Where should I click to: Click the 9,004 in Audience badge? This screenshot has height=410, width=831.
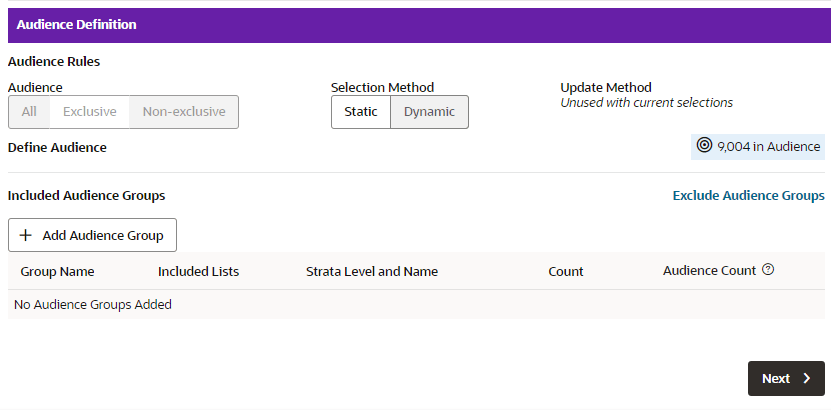point(758,147)
